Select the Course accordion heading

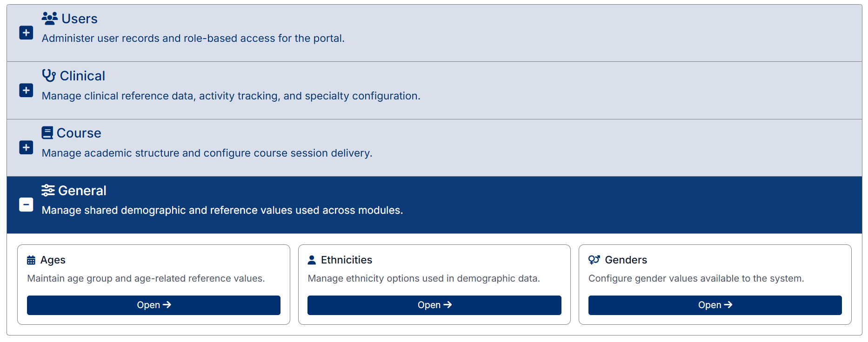coord(79,133)
